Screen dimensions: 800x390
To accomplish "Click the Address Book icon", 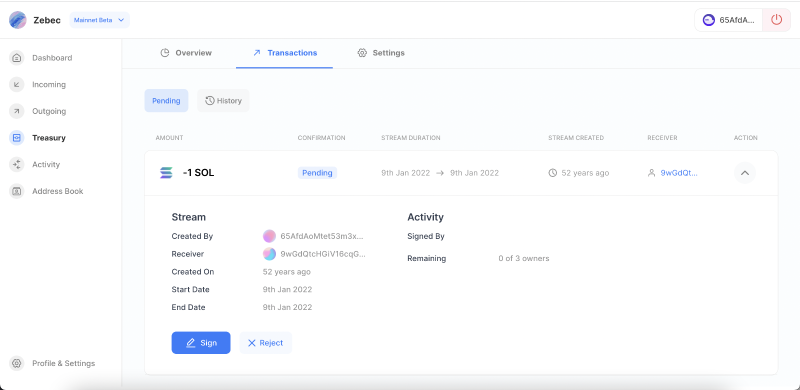I will click(17, 191).
